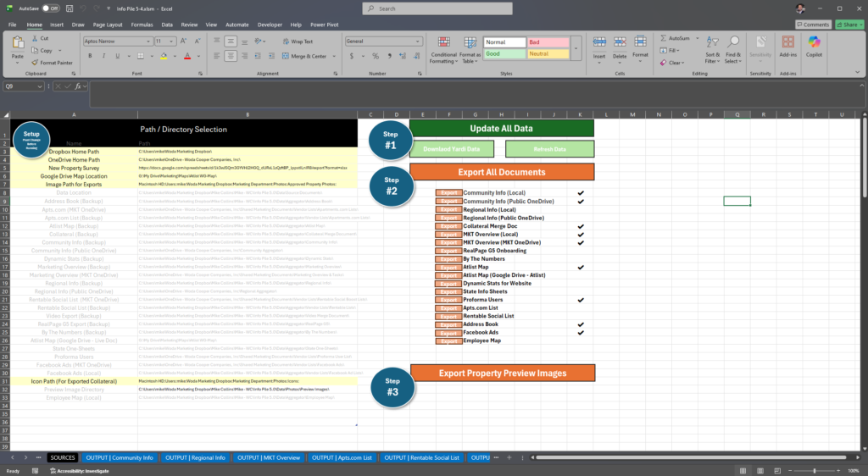Open the Add-ins button

787,47
